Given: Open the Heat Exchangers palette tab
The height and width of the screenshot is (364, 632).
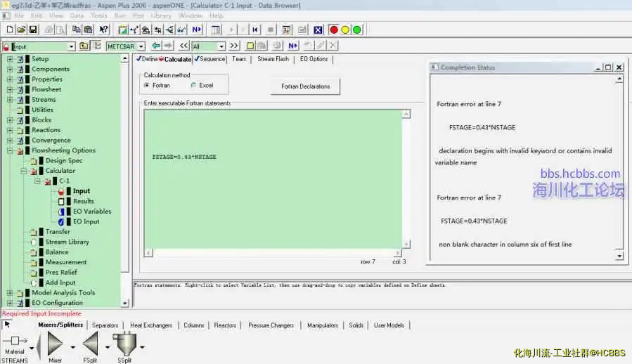Looking at the screenshot, I should (x=150, y=325).
